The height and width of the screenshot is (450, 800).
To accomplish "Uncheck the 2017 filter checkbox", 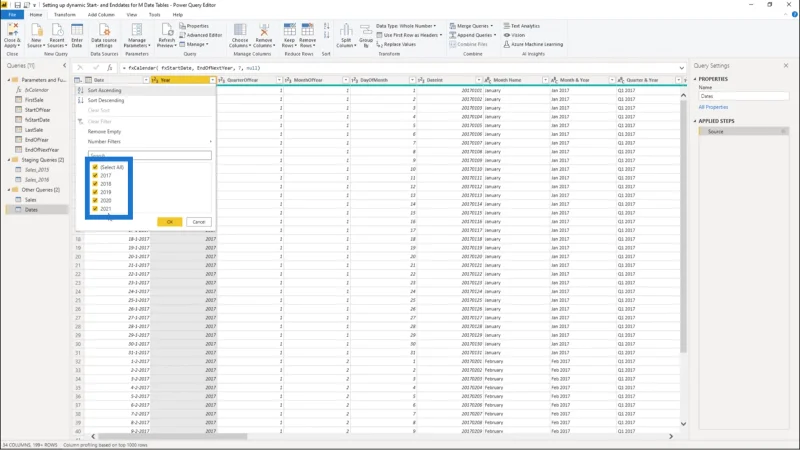I will pyautogui.click(x=95, y=175).
